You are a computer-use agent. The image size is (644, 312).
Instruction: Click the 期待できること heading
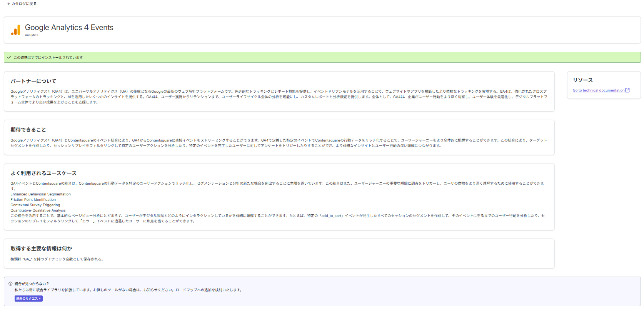pyautogui.click(x=28, y=130)
